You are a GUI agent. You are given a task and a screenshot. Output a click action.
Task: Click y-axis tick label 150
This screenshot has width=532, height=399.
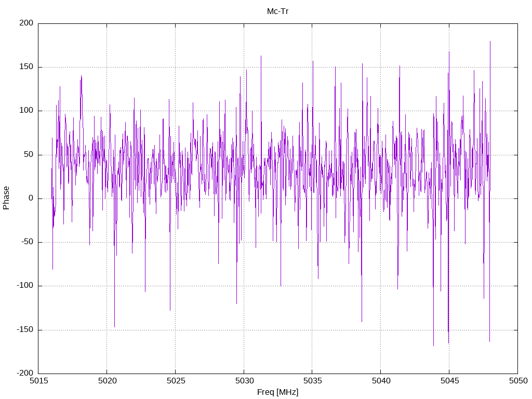point(26,67)
